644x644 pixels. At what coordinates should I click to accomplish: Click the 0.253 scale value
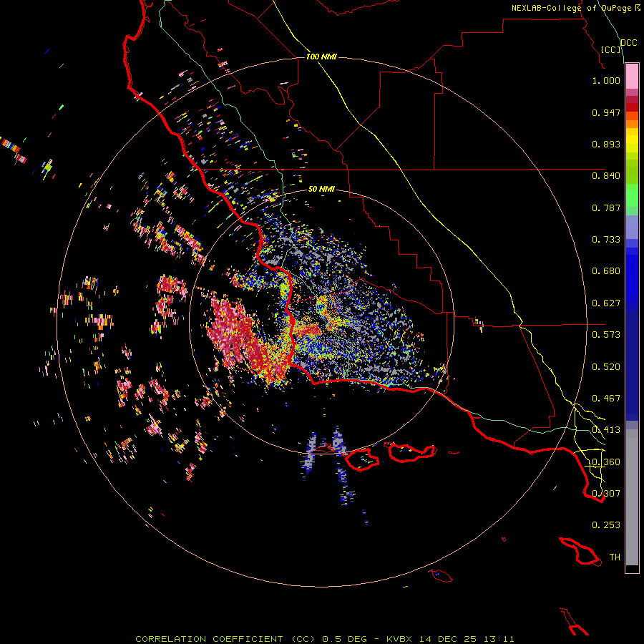(606, 525)
